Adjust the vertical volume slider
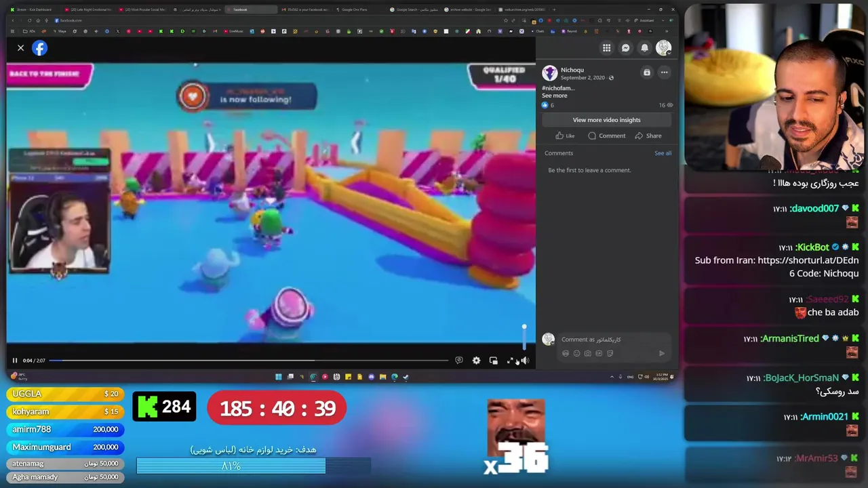The image size is (868, 488). 524,338
